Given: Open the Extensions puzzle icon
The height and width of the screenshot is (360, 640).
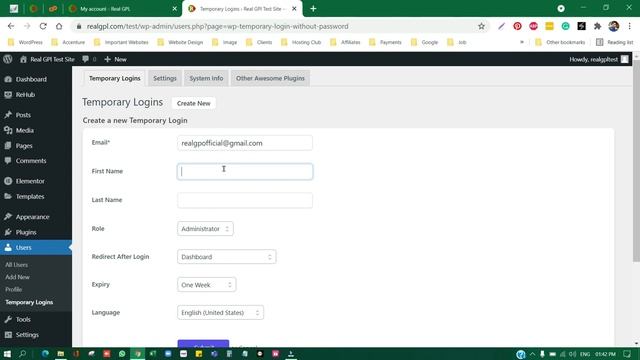Looking at the screenshot, I should coord(598,26).
